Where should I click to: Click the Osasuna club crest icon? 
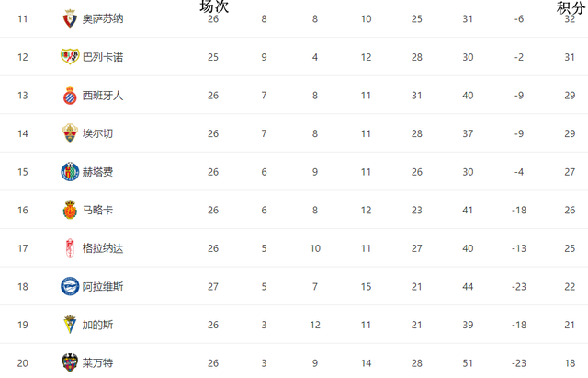pos(70,18)
